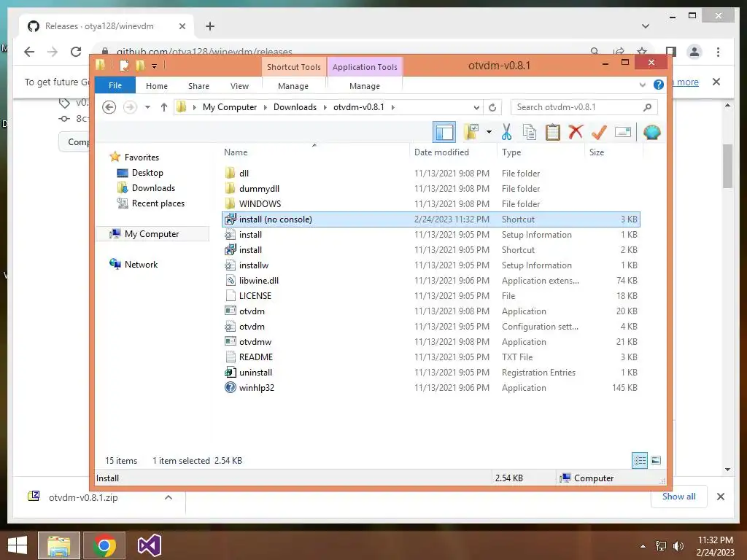
Task: Open the address bar history dropdown
Action: click(x=476, y=107)
